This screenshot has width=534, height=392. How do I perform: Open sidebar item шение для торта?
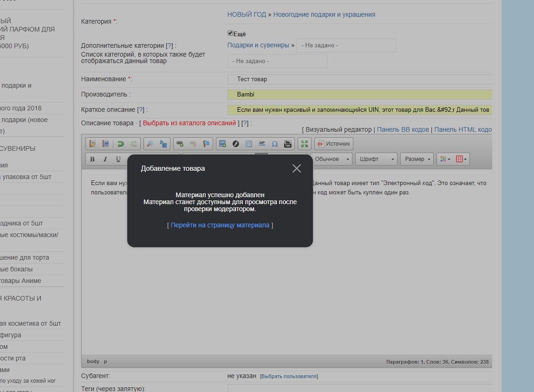click(25, 257)
